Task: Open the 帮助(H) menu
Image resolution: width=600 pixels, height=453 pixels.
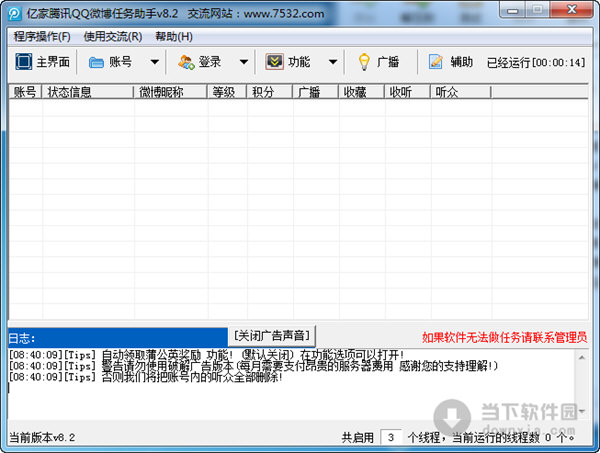Action: [174, 37]
